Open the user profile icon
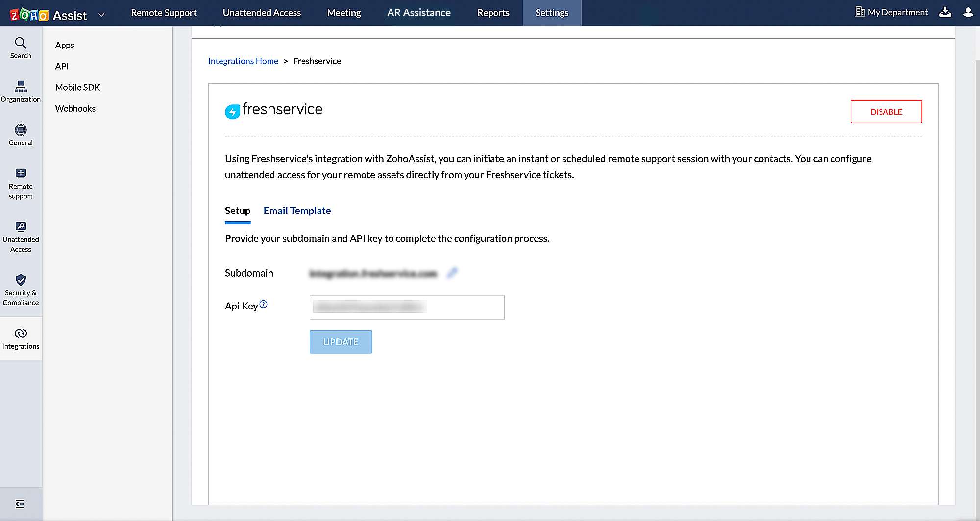This screenshot has width=980, height=521. coord(968,13)
